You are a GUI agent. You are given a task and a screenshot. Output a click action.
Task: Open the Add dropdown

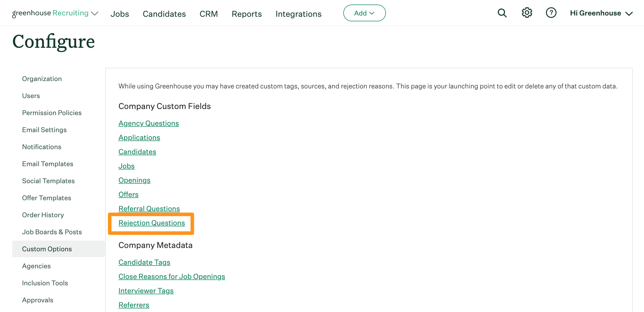click(x=364, y=13)
